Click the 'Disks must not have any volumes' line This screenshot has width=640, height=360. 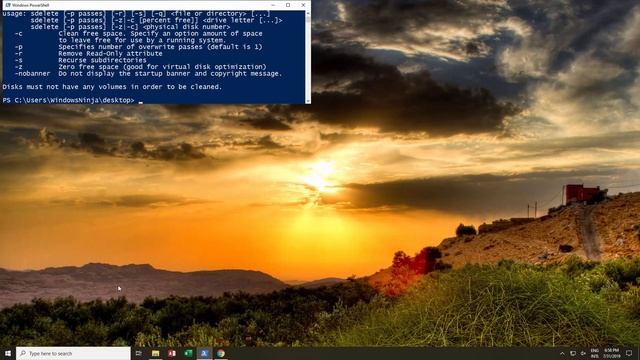[x=112, y=87]
